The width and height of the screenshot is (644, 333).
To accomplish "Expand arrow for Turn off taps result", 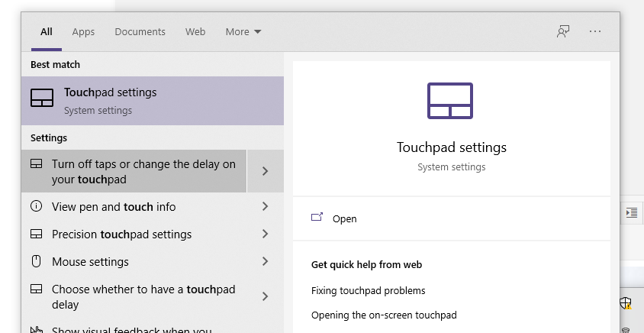I will tap(265, 171).
